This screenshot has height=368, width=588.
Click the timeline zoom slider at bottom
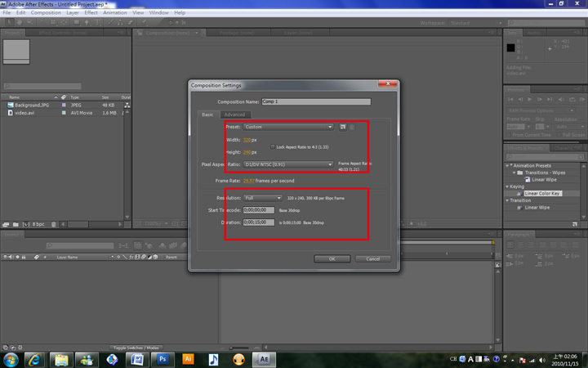pyautogui.click(x=239, y=348)
